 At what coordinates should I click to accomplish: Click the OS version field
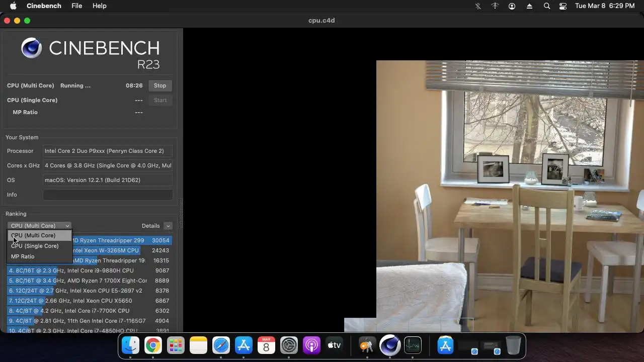click(108, 180)
